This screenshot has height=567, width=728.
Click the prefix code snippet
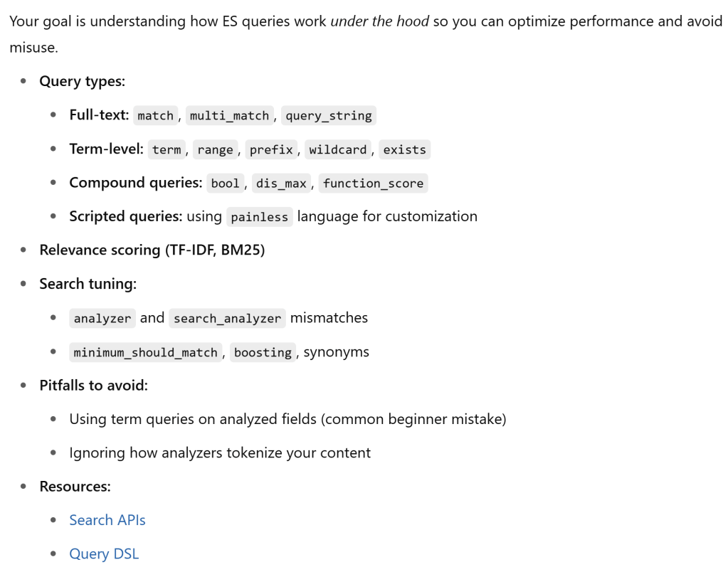[x=271, y=149]
